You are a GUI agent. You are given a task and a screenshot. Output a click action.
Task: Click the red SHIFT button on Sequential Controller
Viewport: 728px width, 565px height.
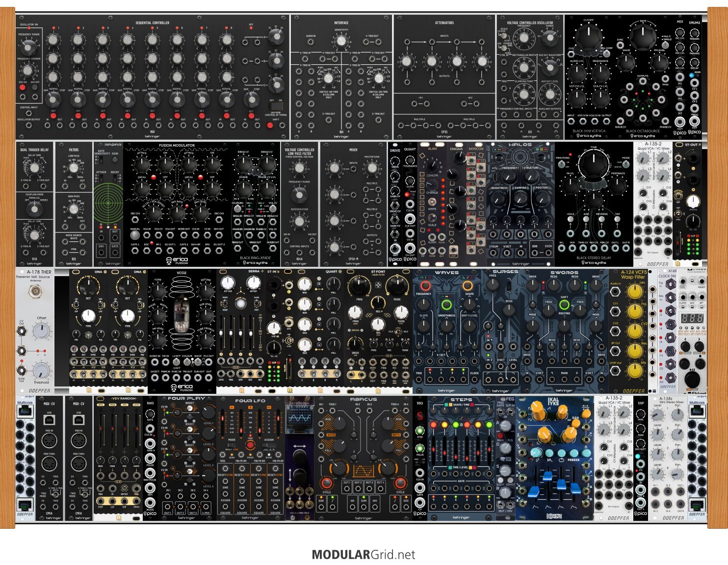270,126
